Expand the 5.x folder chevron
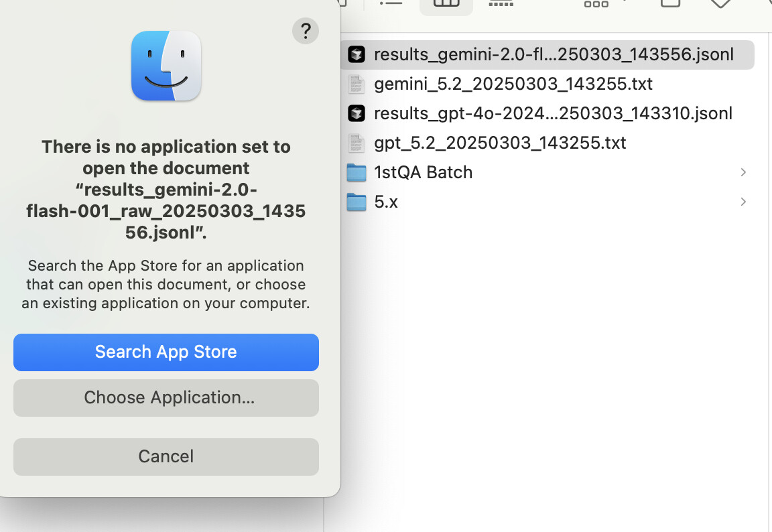 [743, 202]
